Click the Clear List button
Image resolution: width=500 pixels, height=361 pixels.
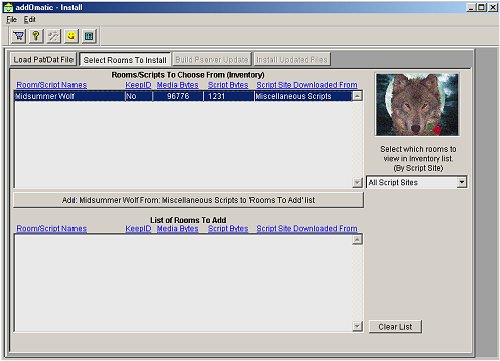click(x=395, y=327)
